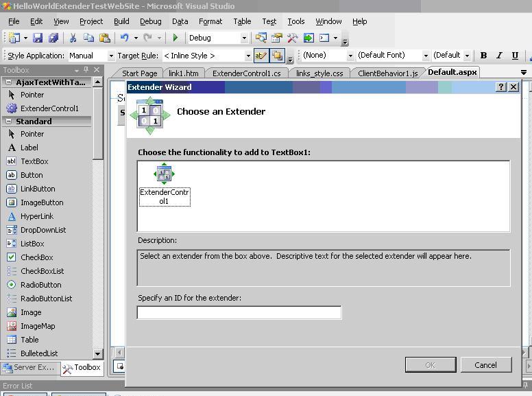Click the Toolbox hammer-and-wrench toolbar icon
The height and width of the screenshot is (396, 532).
click(293, 38)
